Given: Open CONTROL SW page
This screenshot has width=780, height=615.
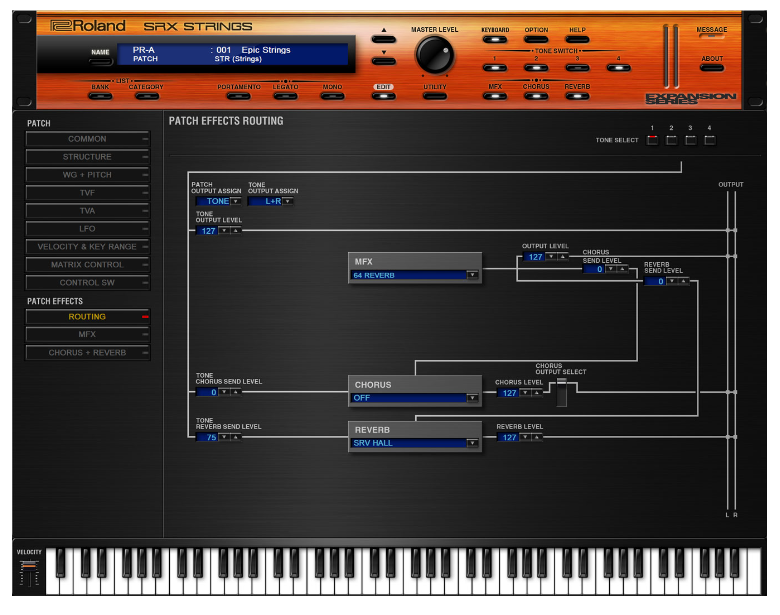Looking at the screenshot, I should [88, 283].
